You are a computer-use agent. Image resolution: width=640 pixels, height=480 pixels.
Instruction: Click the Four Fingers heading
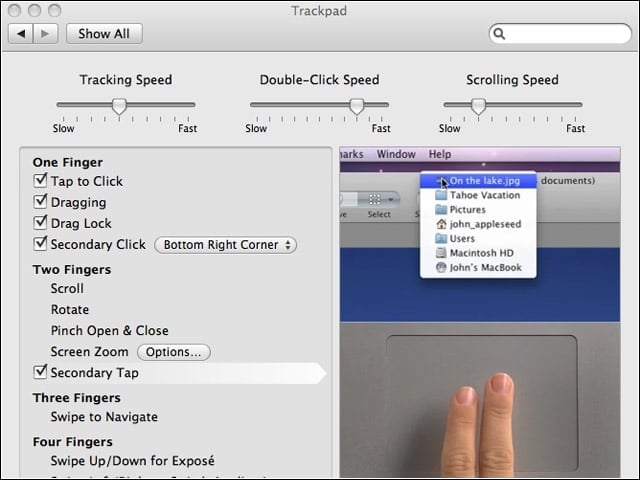[x=73, y=442]
